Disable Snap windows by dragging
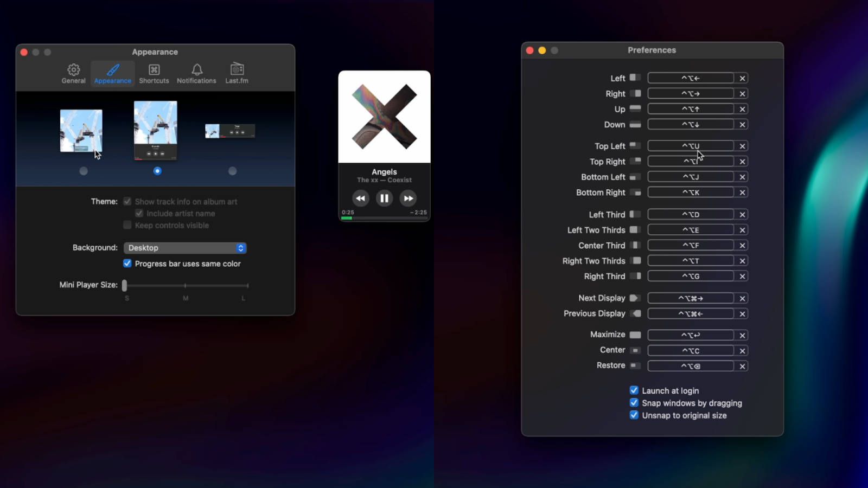The image size is (868, 488). coord(634,403)
